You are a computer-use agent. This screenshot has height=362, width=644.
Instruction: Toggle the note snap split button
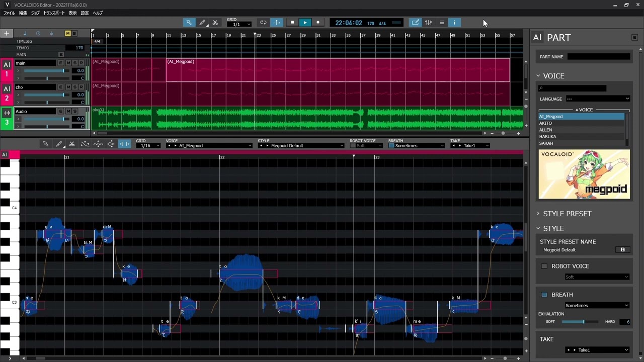click(x=124, y=144)
